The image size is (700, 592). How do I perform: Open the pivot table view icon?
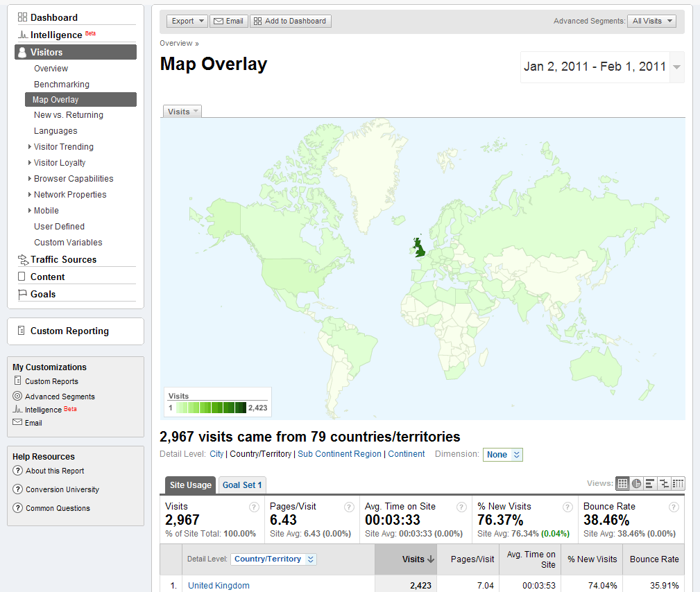pyautogui.click(x=676, y=483)
